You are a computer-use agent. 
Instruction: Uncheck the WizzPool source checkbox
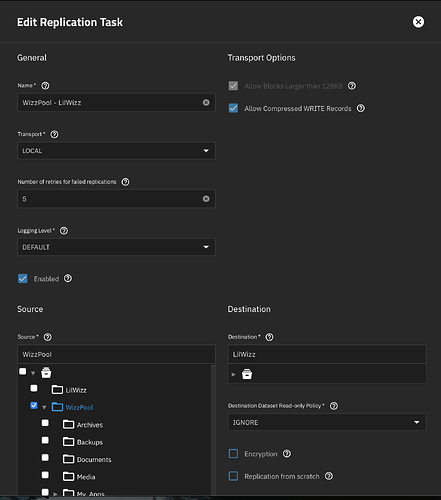34,406
